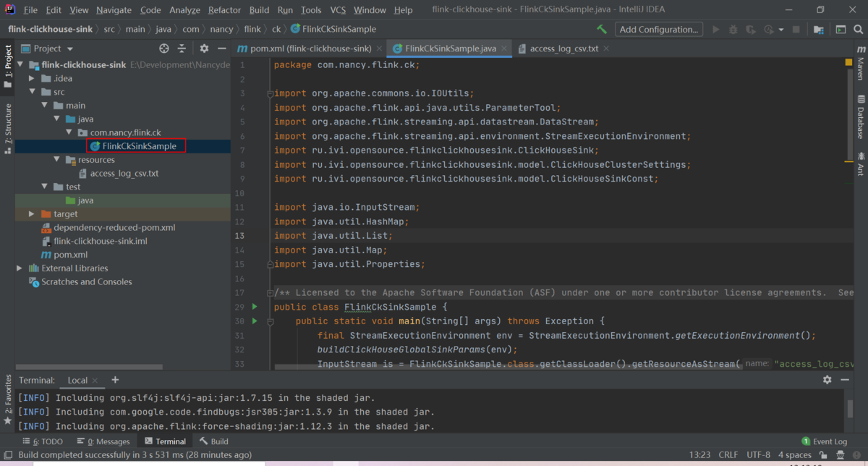
Task: Close the FlinkCkSinkSample.java editor tab
Action: 504,48
